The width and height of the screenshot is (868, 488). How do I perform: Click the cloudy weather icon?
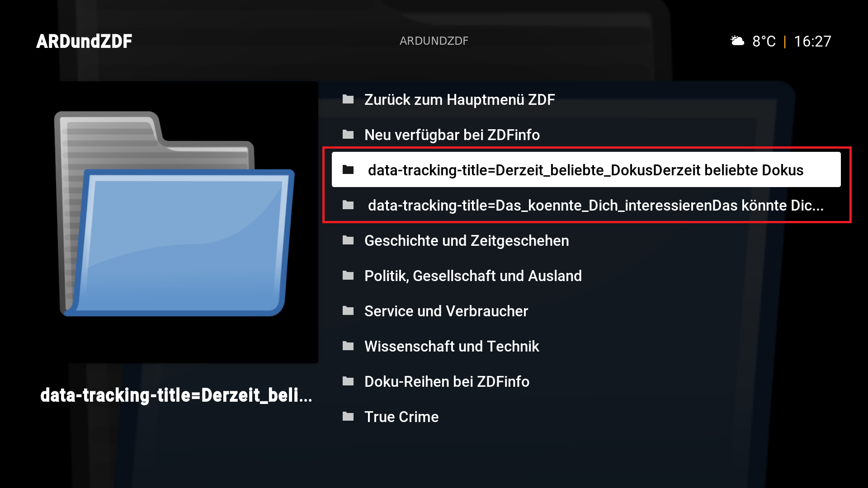click(x=737, y=41)
